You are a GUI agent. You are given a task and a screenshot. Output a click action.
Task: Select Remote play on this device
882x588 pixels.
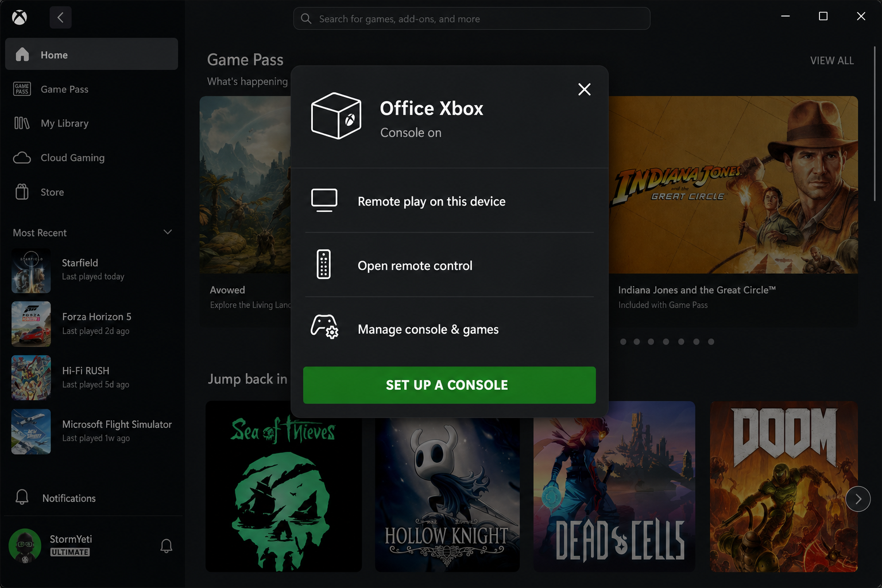pyautogui.click(x=449, y=201)
